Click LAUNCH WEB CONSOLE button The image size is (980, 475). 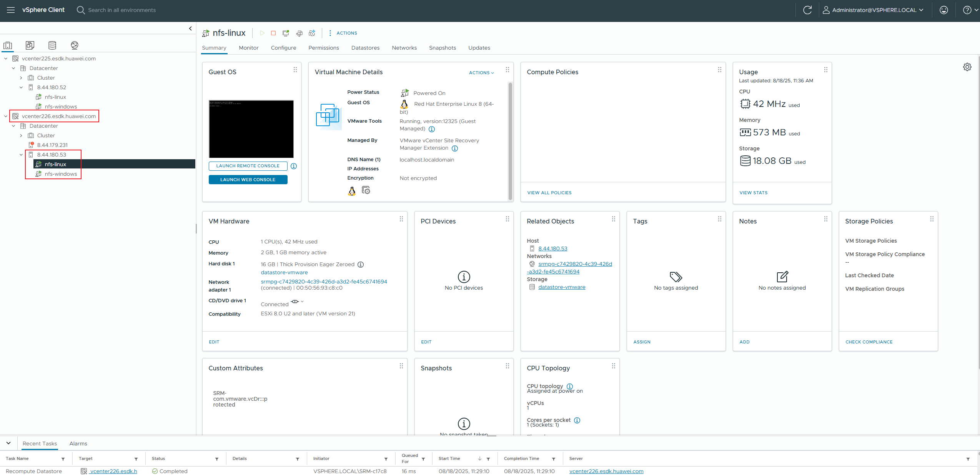248,180
